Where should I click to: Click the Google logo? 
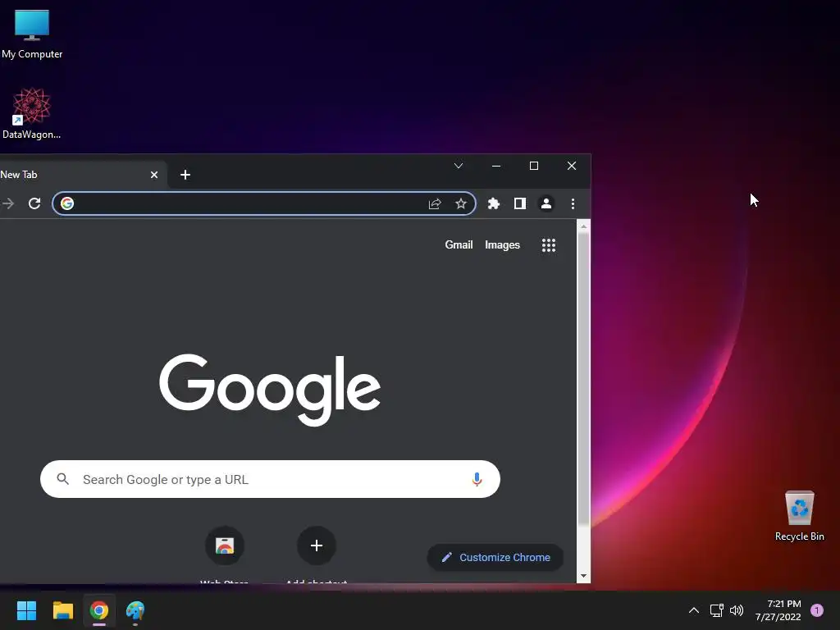coord(270,390)
